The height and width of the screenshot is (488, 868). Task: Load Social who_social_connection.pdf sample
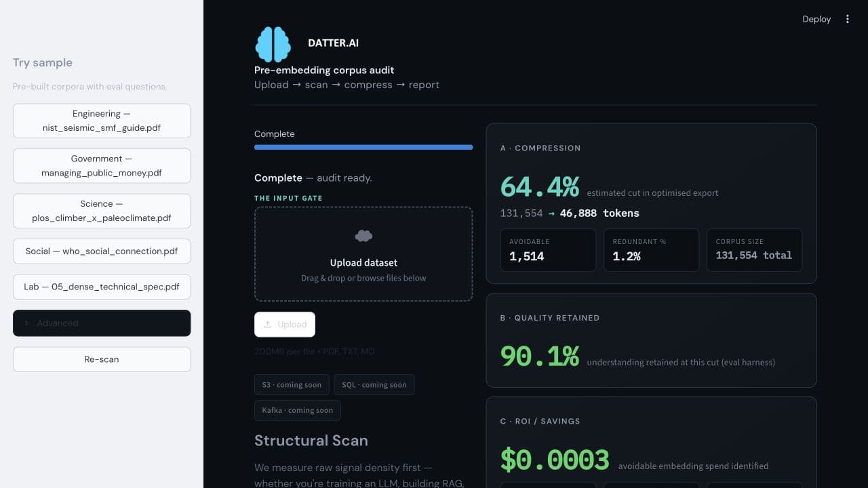(102, 251)
